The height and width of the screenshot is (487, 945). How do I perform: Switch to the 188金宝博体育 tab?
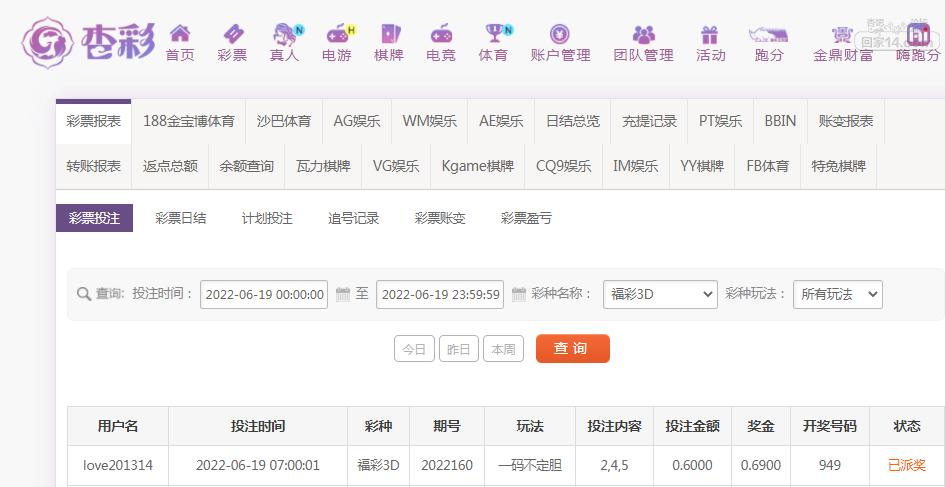(189, 121)
